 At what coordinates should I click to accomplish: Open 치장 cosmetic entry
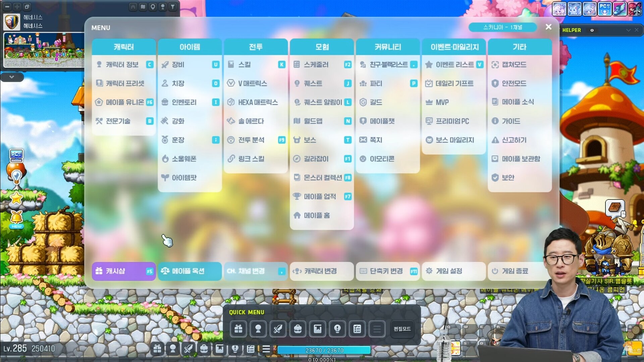coord(190,83)
